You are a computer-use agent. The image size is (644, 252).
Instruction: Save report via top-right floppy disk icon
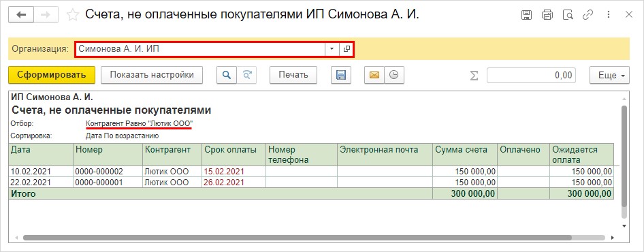click(526, 15)
